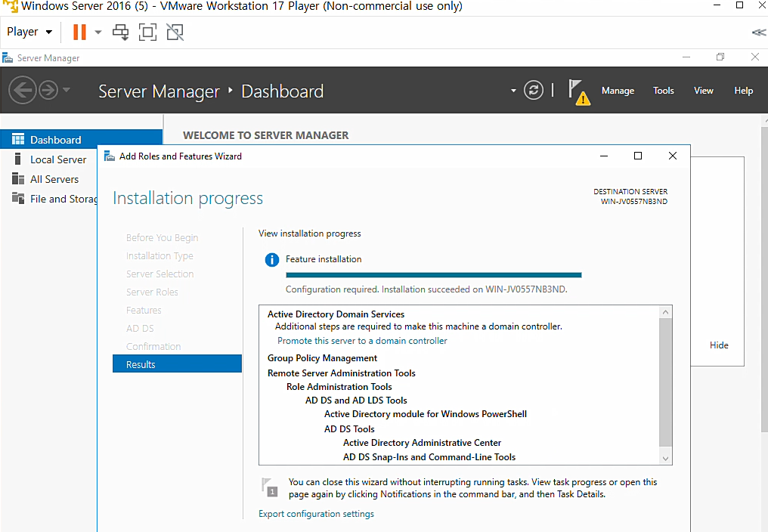Select All Servers in the sidebar
The image size is (768, 532).
pos(54,179)
